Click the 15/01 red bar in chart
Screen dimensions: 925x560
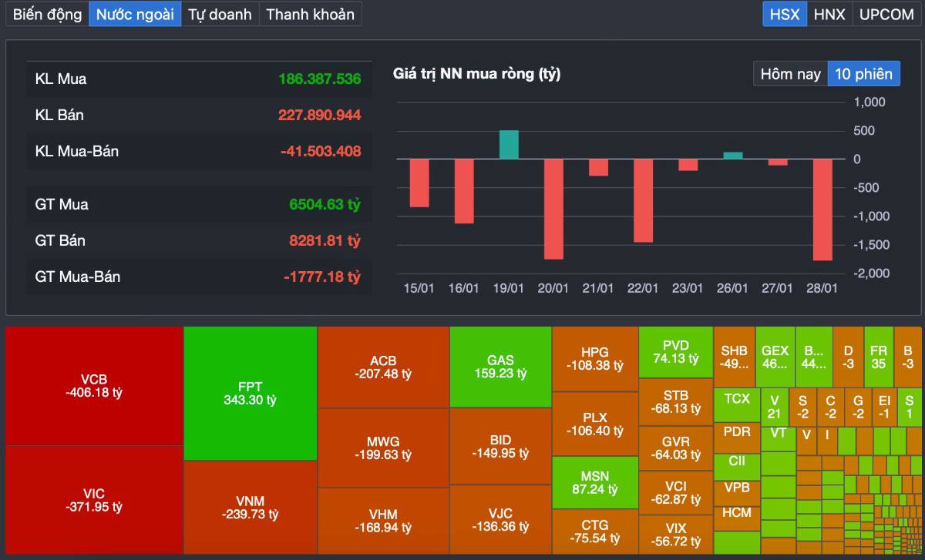(419, 183)
